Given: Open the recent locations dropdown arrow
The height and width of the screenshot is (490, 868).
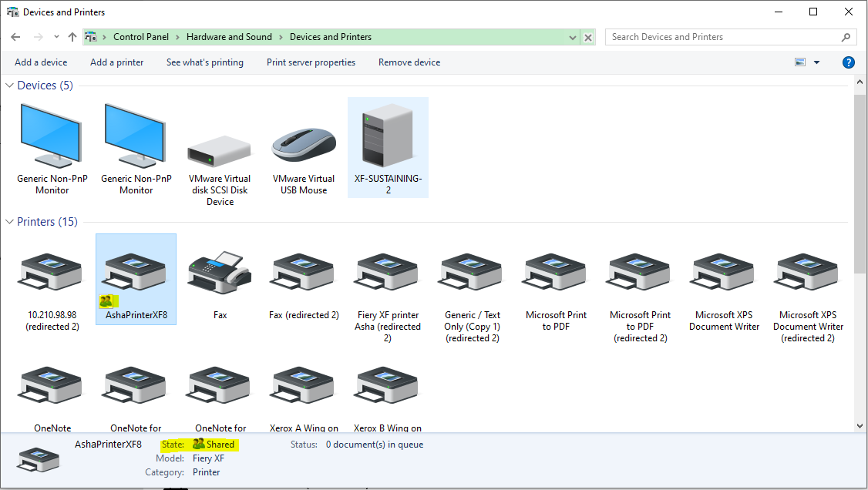Looking at the screenshot, I should (56, 37).
